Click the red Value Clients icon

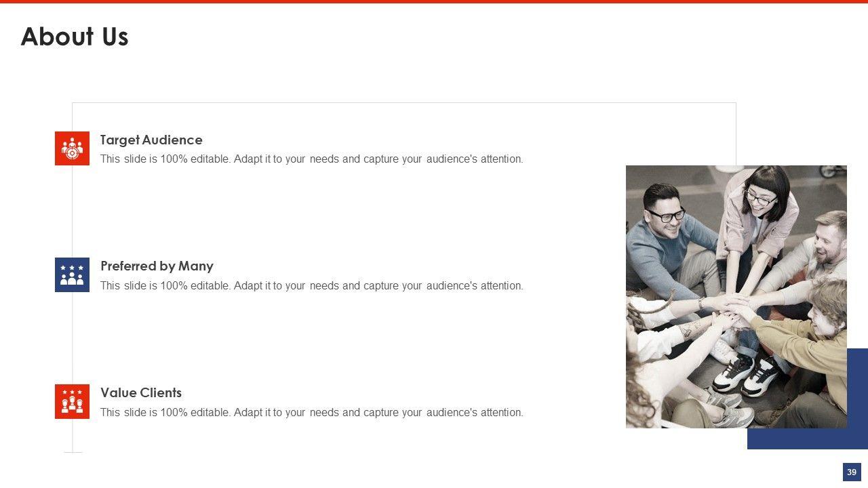(72, 401)
